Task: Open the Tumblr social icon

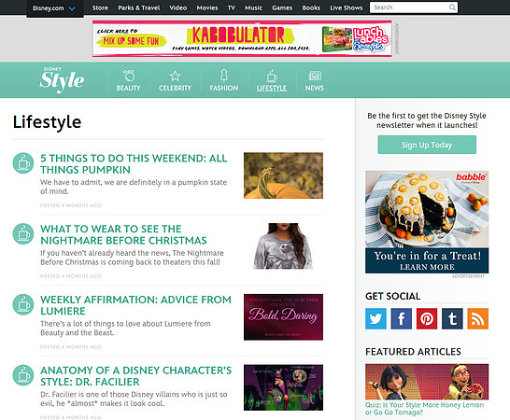Action: (x=452, y=318)
